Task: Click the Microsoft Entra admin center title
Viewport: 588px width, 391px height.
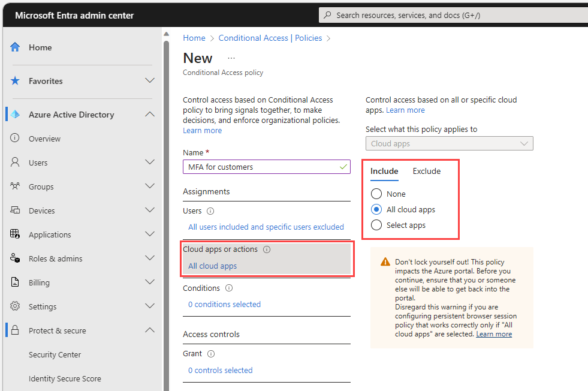Action: click(x=74, y=16)
